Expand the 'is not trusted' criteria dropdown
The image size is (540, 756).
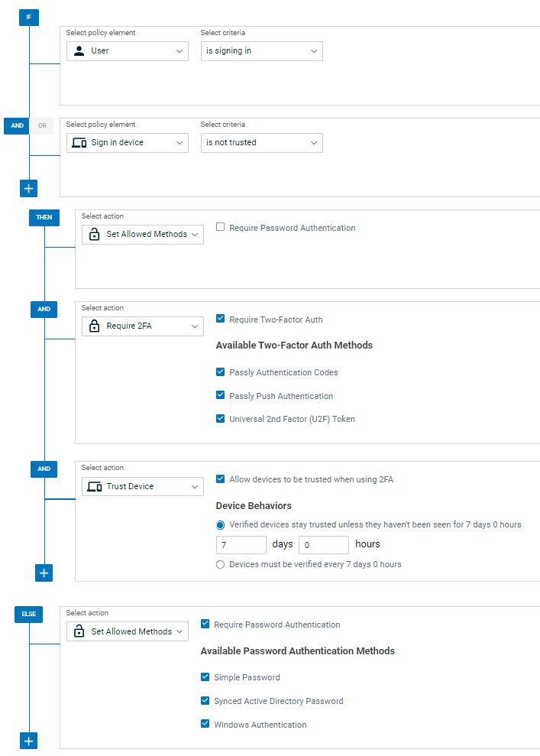261,143
